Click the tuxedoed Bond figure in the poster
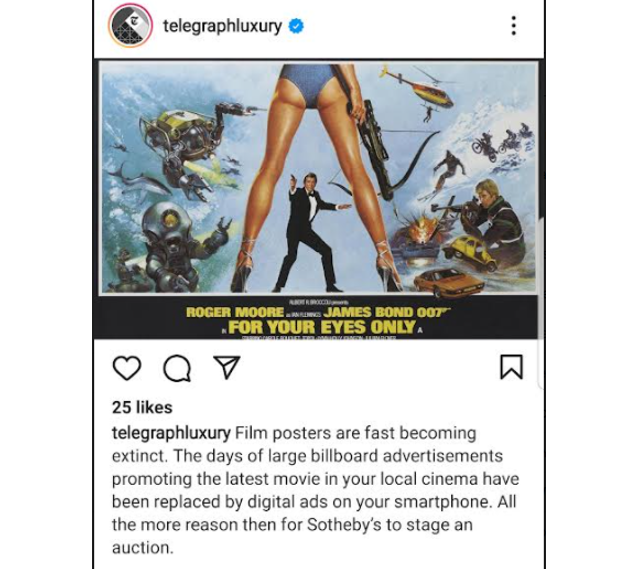The image size is (621, 569). pos(315,232)
